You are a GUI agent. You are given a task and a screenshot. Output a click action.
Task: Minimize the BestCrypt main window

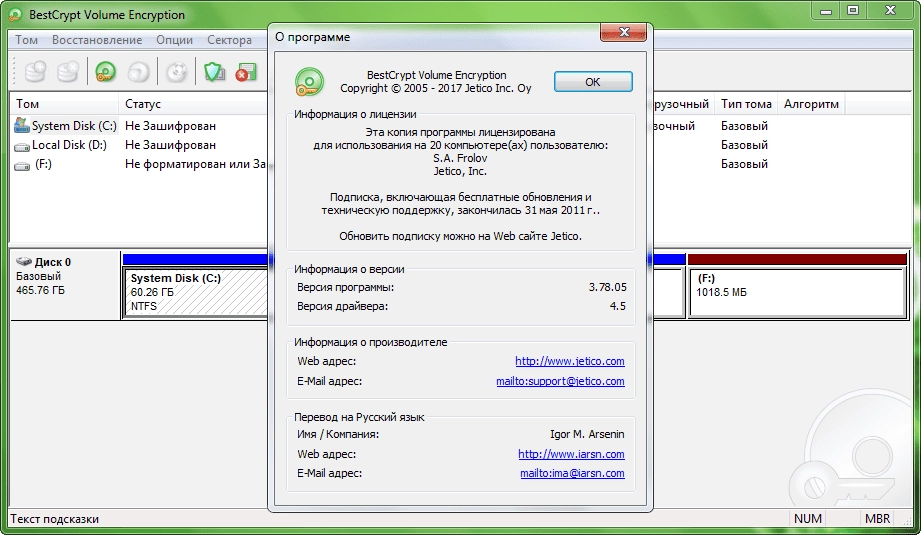826,11
